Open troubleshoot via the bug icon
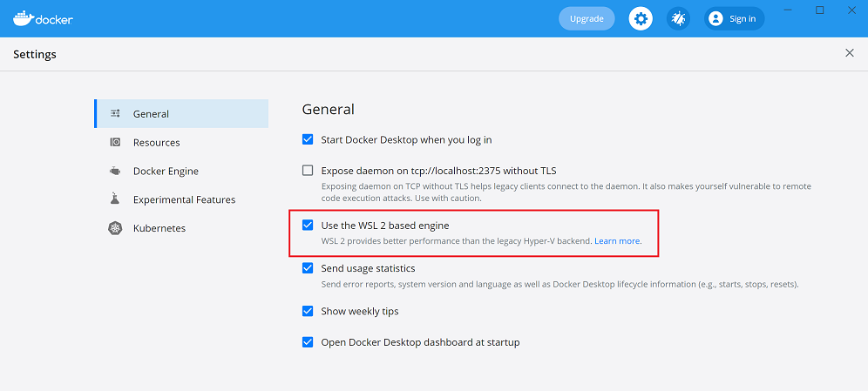Screen dimensions: 868x391 point(678,19)
